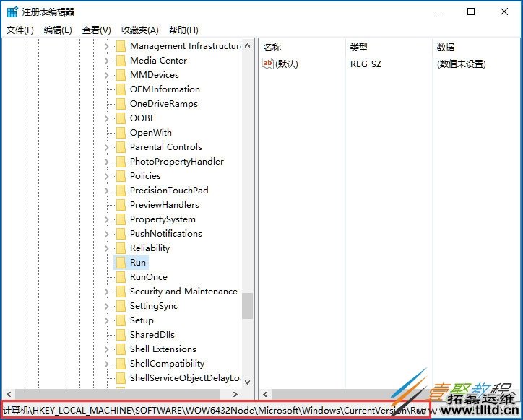
Task: Select the Management Infrastructure tree item
Action: click(186, 46)
